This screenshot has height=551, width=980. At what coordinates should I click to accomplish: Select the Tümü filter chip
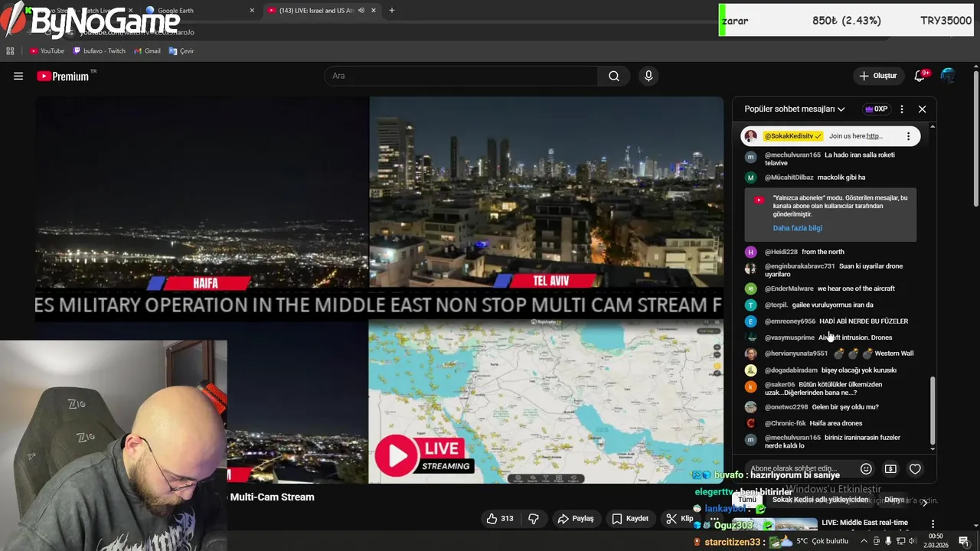(x=747, y=500)
